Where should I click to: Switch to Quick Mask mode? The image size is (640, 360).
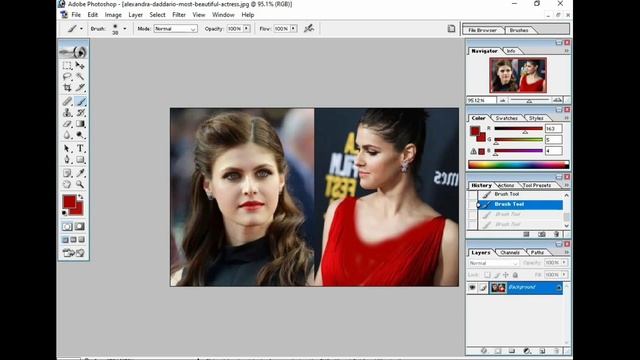pyautogui.click(x=80, y=226)
